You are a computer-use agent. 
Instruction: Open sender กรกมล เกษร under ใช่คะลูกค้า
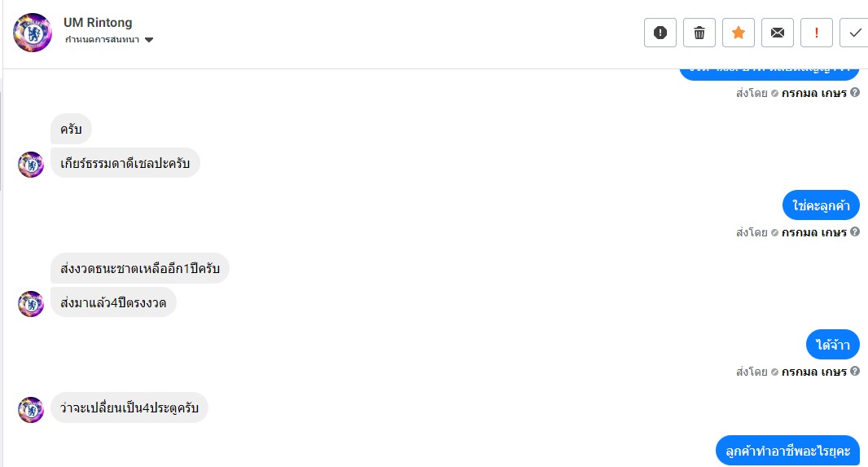(814, 232)
